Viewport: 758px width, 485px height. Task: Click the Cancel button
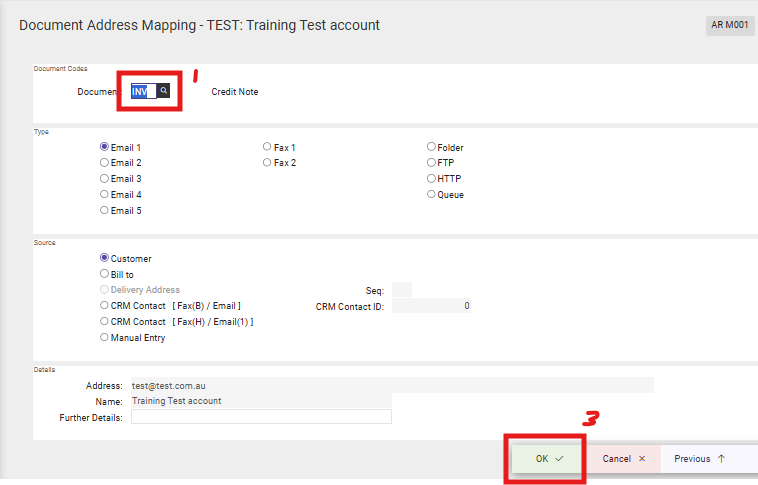tap(624, 459)
